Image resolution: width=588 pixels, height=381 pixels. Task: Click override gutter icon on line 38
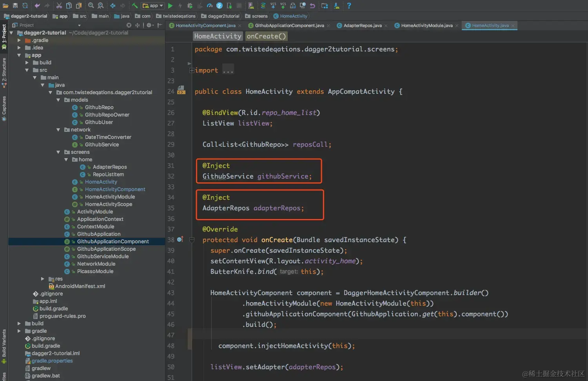pos(180,239)
